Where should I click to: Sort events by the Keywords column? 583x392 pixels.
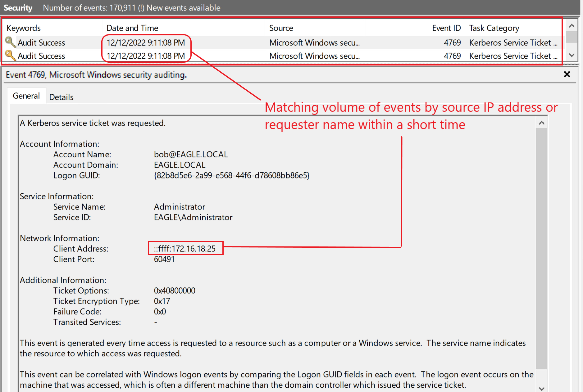pos(24,28)
